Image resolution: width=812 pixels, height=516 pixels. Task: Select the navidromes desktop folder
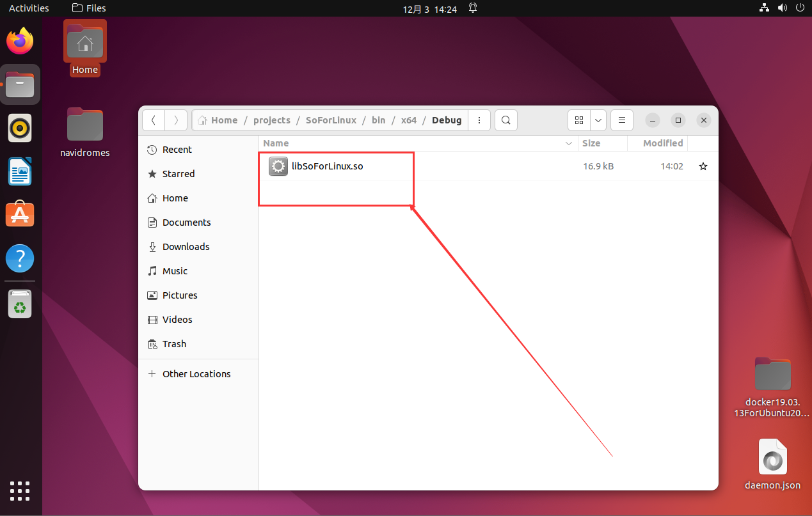pos(85,133)
